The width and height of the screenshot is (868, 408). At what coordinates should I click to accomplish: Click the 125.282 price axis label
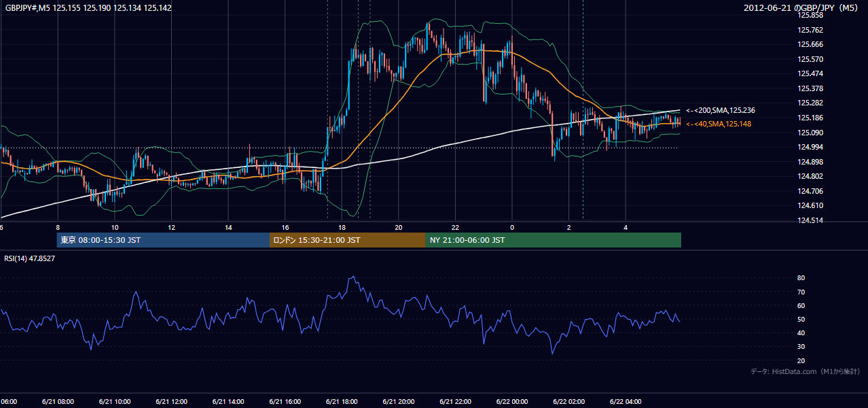click(811, 103)
